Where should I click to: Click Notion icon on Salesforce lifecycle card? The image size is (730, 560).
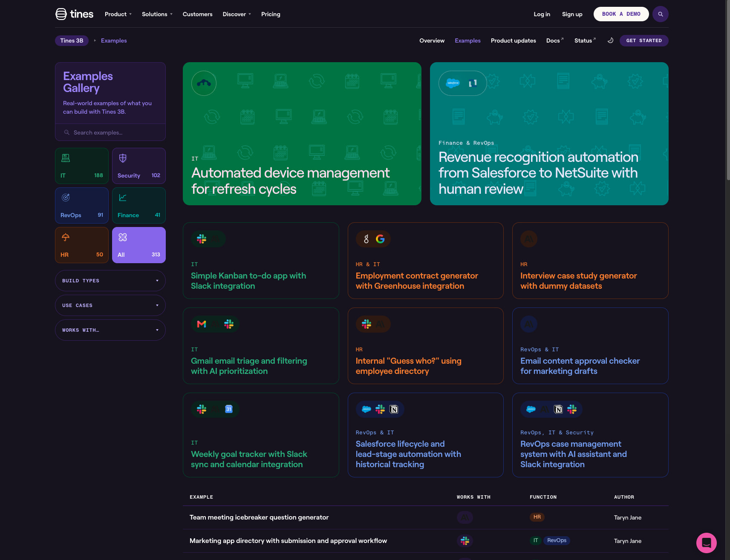click(x=394, y=409)
